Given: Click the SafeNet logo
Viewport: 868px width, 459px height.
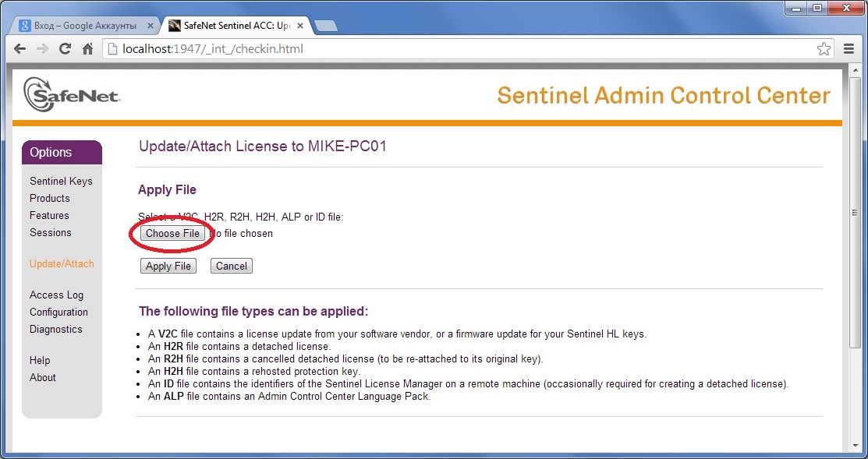Looking at the screenshot, I should [72, 95].
